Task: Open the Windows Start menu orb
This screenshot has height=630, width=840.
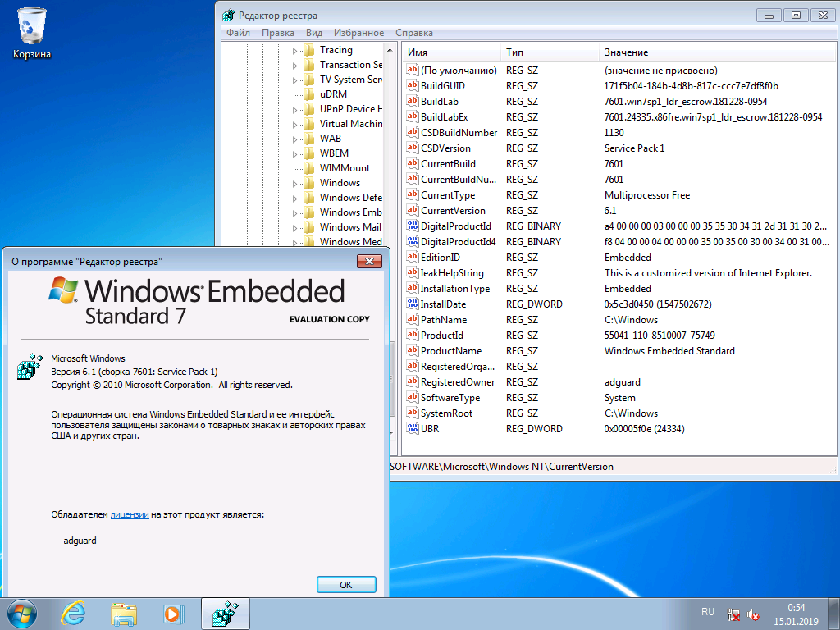Action: (x=22, y=614)
